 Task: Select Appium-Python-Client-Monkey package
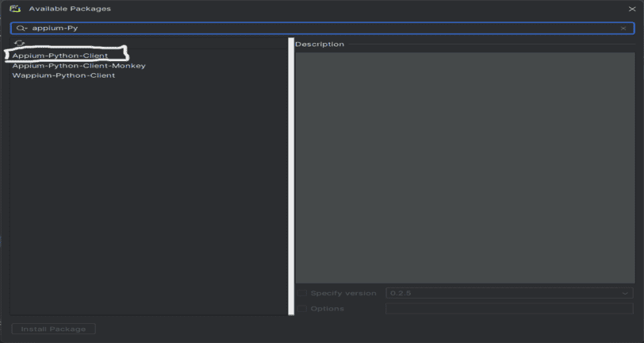point(79,65)
